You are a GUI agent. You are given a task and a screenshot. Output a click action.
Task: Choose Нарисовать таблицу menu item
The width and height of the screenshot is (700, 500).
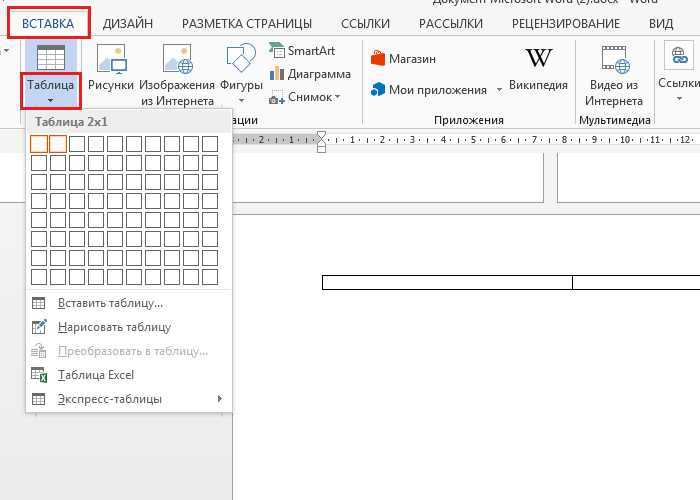pyautogui.click(x=129, y=327)
